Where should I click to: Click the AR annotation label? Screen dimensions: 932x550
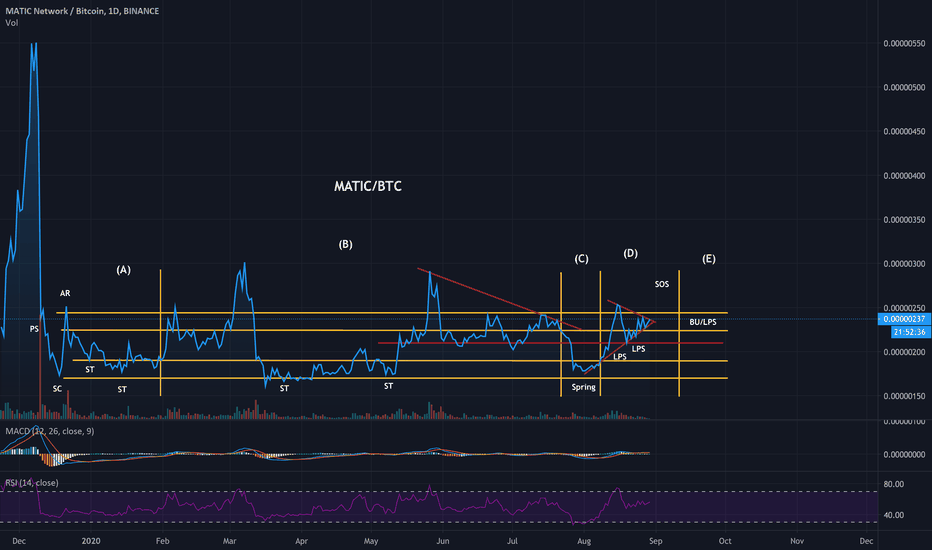[x=65, y=293]
